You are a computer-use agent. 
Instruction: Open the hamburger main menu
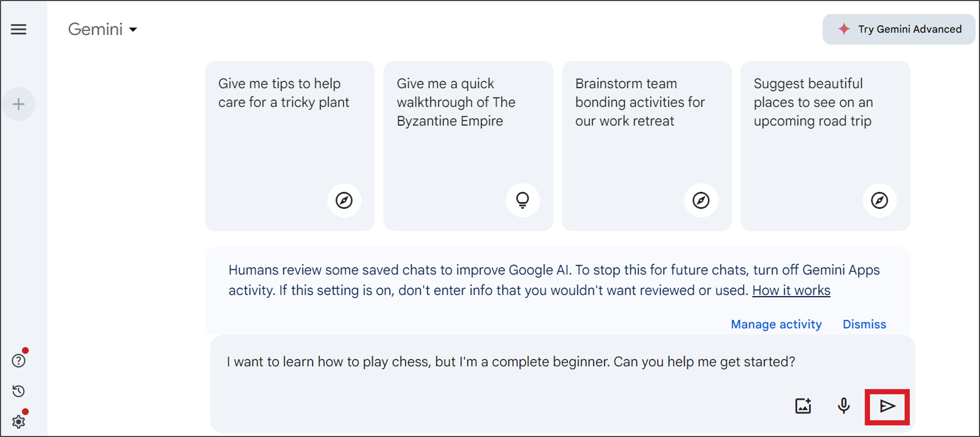18,29
